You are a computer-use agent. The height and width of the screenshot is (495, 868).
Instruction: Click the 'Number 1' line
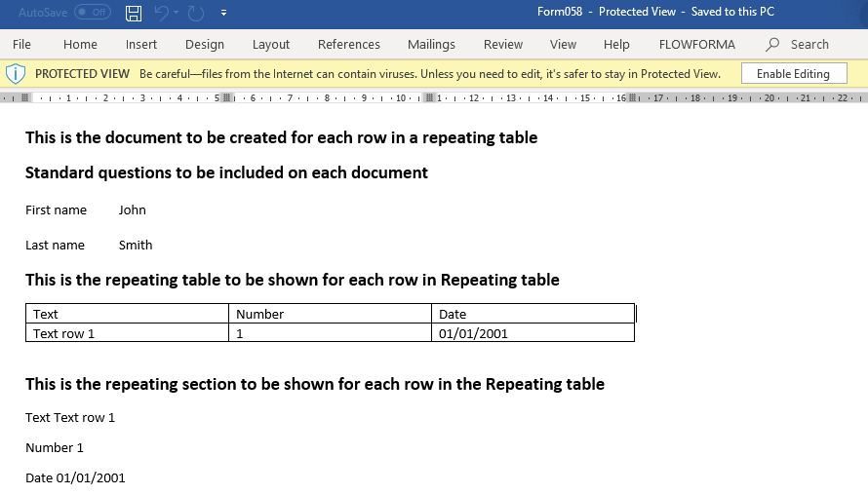tap(55, 447)
